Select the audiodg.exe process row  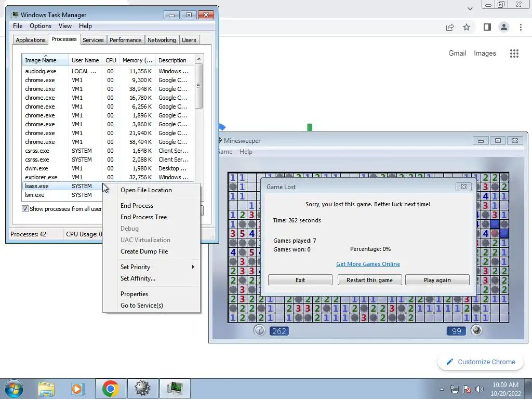pyautogui.click(x=108, y=71)
